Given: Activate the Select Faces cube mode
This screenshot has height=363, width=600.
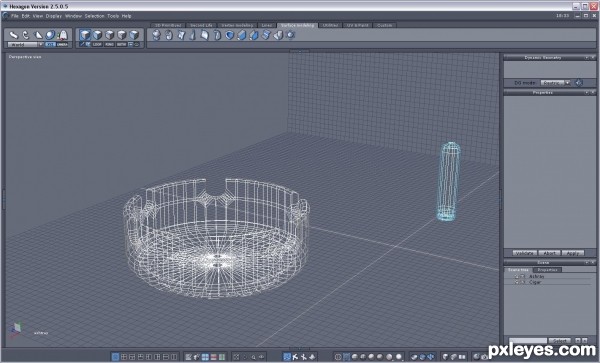Looking at the screenshot, I should coord(97,35).
